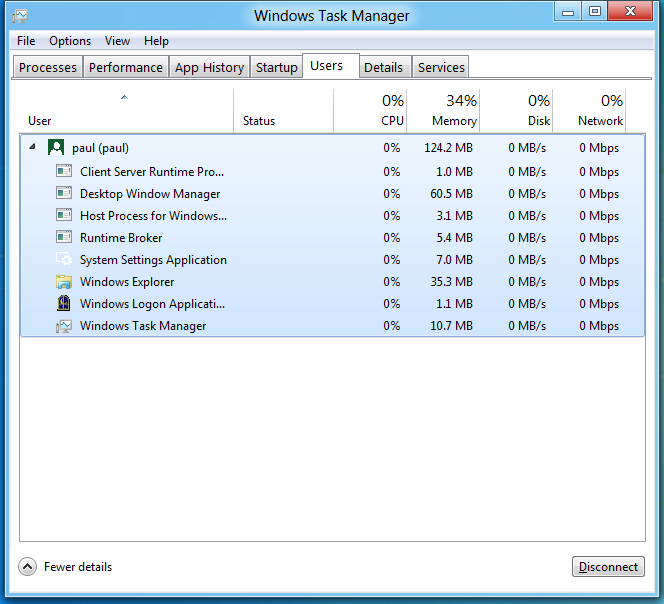Switch to the Processes tab
Viewport: 664px width, 604px height.
pos(48,67)
